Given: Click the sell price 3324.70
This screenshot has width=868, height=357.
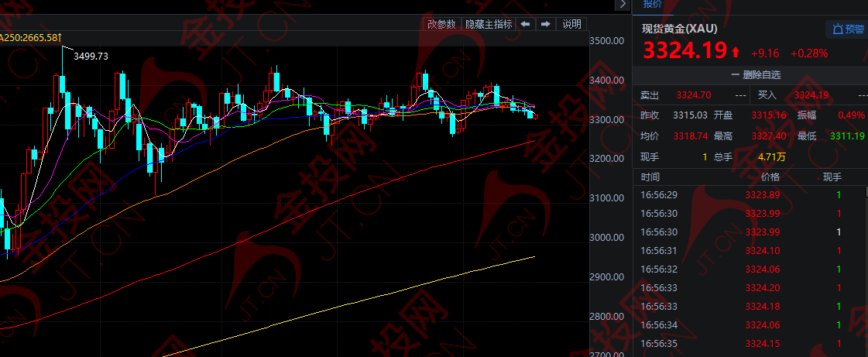Looking at the screenshot, I should coord(693,95).
